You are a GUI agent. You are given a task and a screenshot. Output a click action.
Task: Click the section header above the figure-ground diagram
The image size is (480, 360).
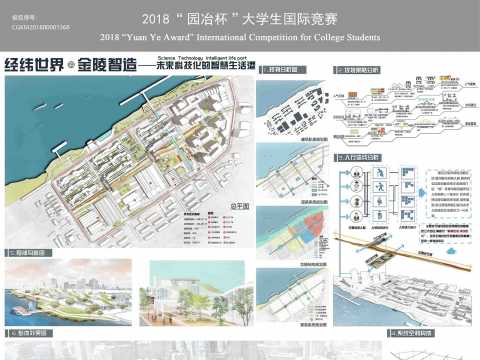(x=283, y=70)
